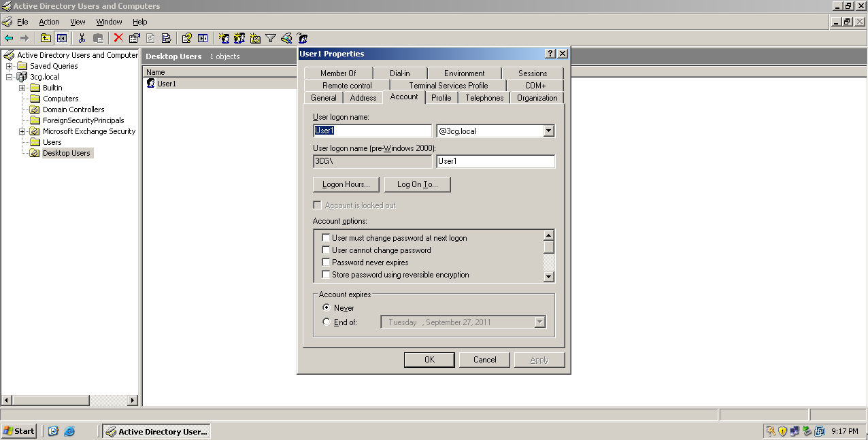Viewport: 868px width, 440px height.
Task: Select ForeignSecurityPrincipals in the tree
Action: pos(84,120)
